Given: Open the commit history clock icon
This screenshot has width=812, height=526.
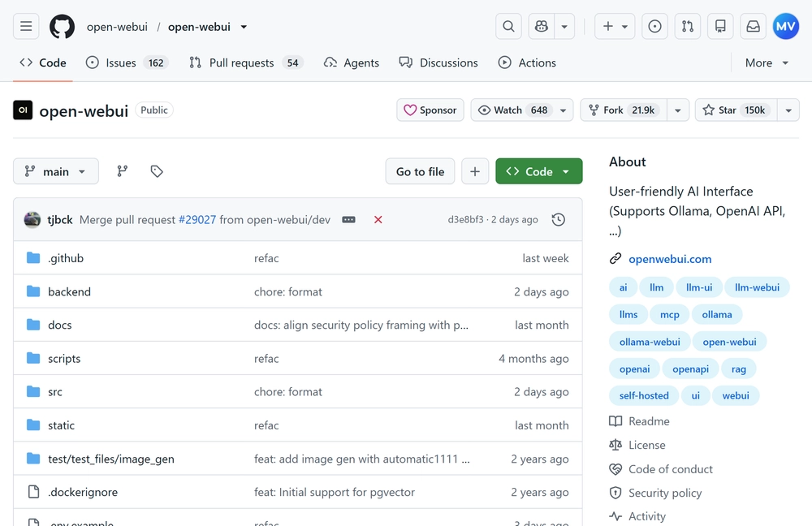Looking at the screenshot, I should [x=559, y=220].
